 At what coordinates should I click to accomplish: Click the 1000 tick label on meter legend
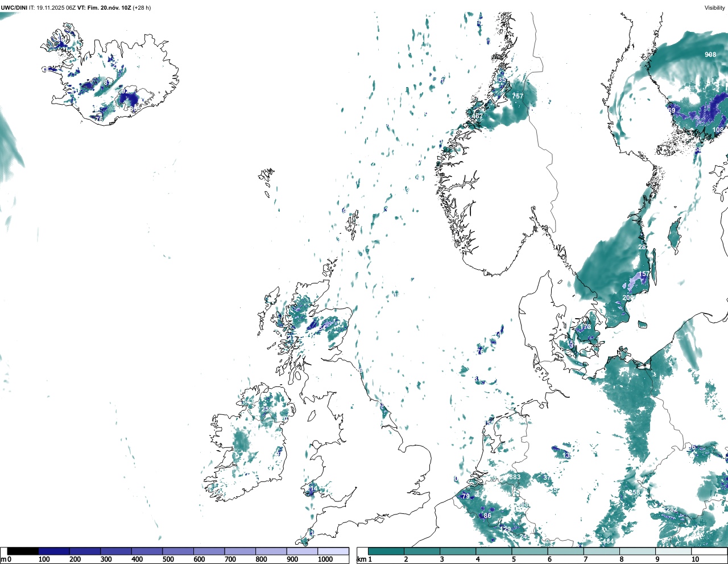tap(325, 559)
